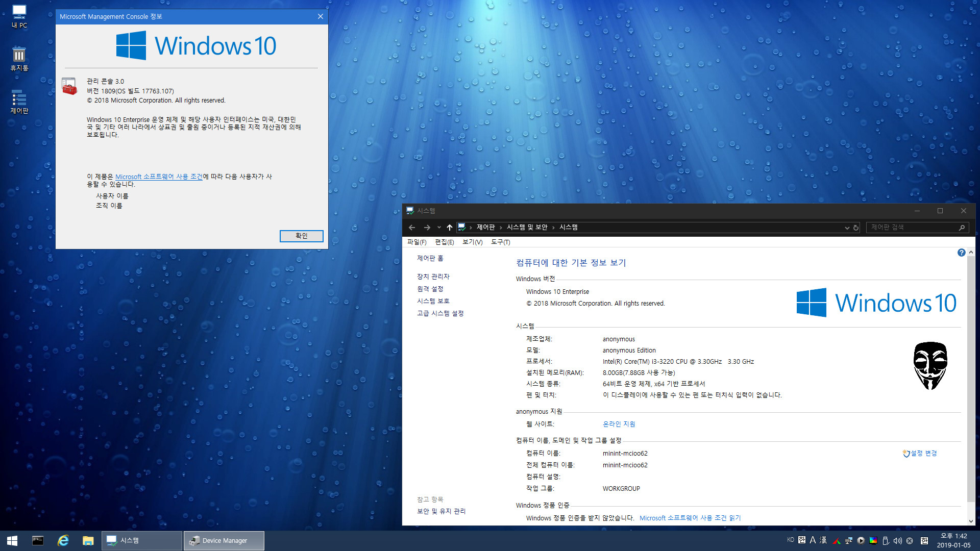Click the KO language indicator in the tray
The image size is (980, 551).
coord(791,540)
